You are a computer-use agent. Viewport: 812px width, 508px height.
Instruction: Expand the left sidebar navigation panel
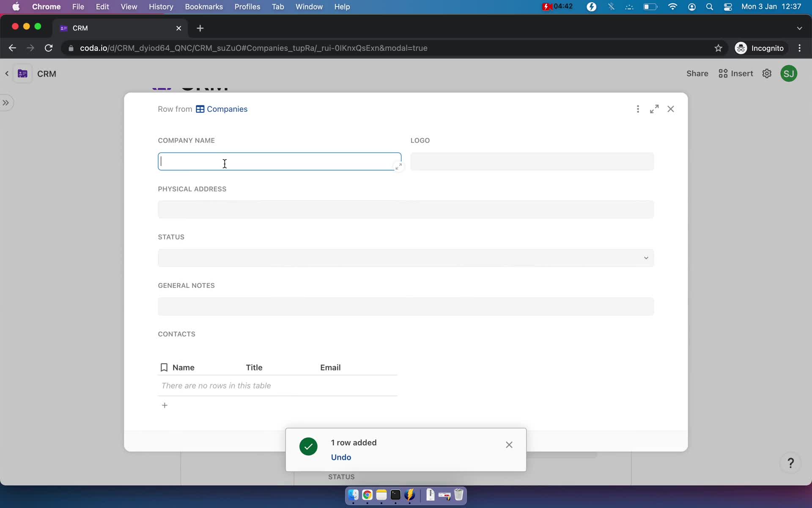coord(6,102)
